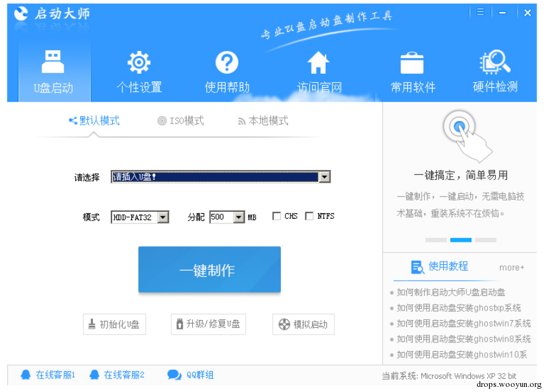This screenshot has width=544, height=392.
Task: Open the more+ tutorials link
Action: point(512,267)
